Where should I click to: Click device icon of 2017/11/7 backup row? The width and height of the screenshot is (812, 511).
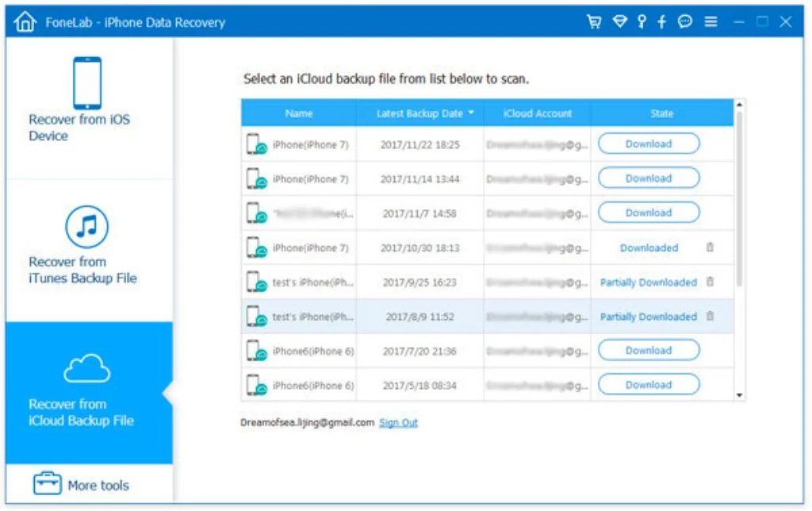[x=256, y=213]
